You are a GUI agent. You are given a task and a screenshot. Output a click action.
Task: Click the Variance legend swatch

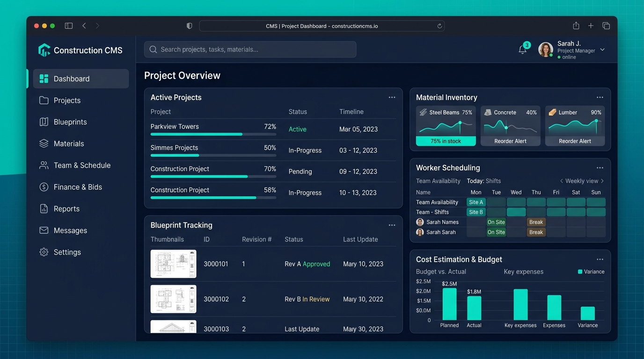(x=580, y=272)
